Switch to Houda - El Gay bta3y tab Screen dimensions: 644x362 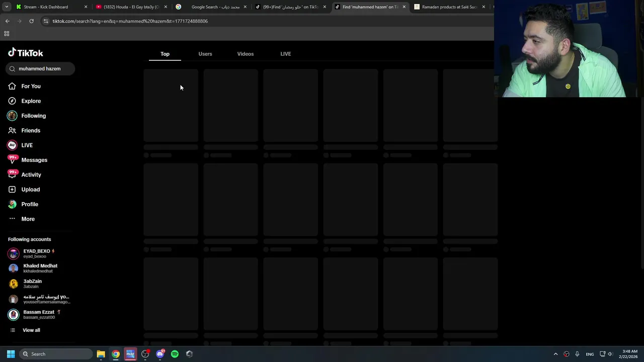(131, 7)
